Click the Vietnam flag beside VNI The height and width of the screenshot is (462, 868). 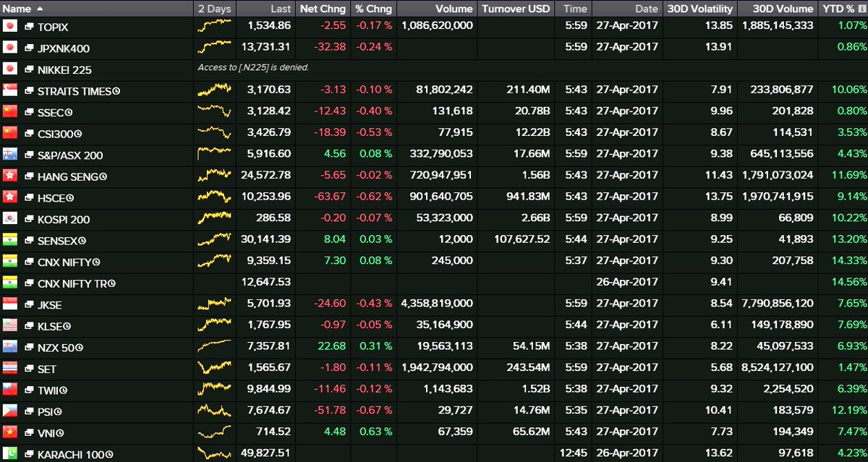(x=10, y=432)
